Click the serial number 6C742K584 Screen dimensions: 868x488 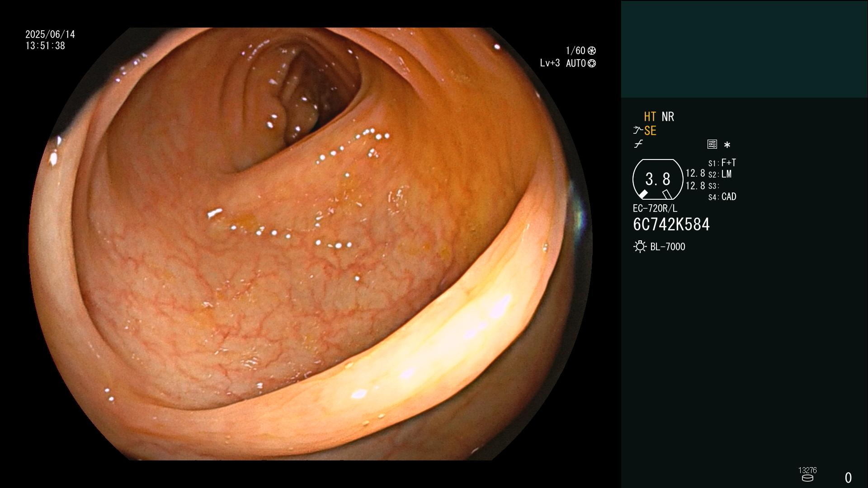click(x=671, y=225)
